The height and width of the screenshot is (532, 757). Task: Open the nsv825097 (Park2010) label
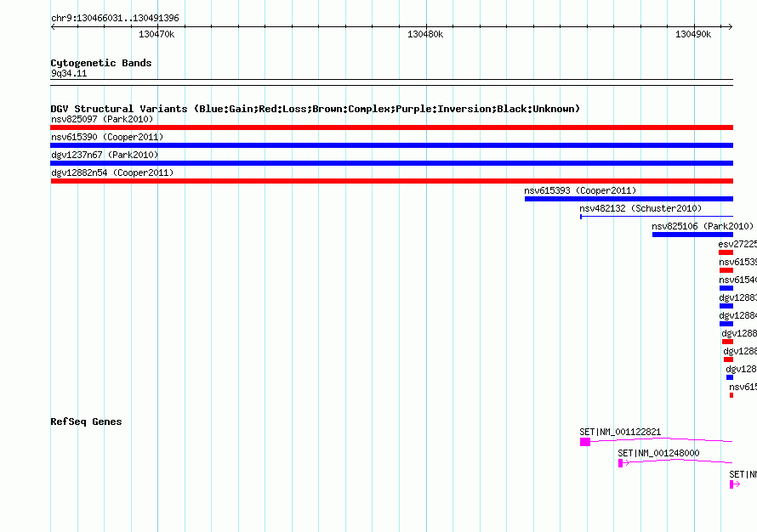point(102,119)
